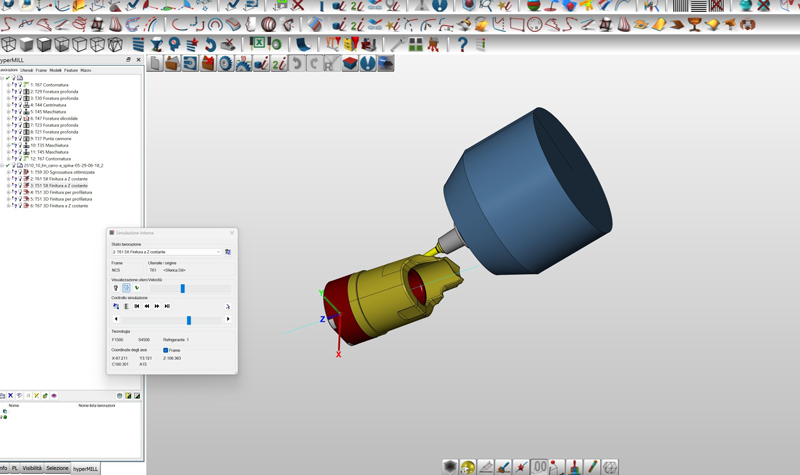Select the solid shaded cube icon
Image resolution: width=800 pixels, height=475 pixels.
[27, 44]
